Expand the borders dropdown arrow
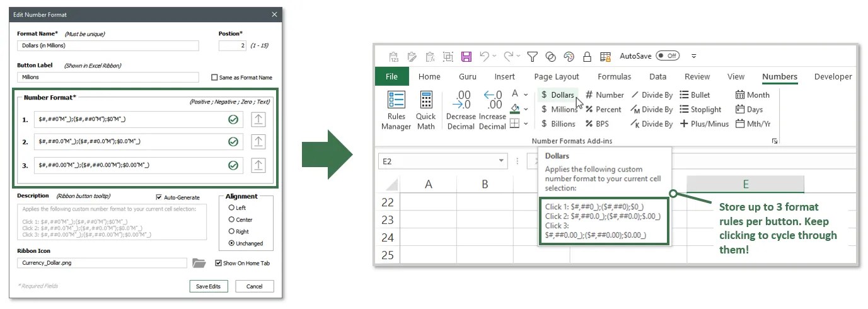The image size is (868, 309). coord(526,124)
